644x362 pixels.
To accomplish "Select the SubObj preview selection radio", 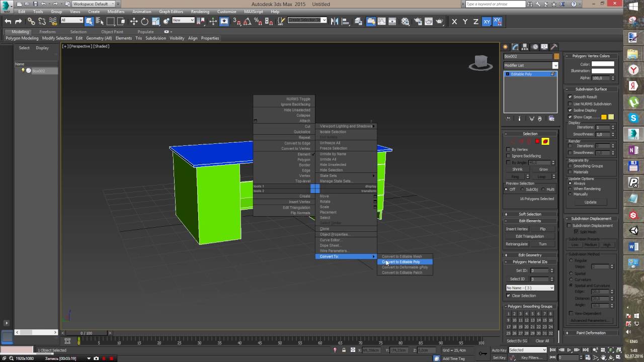I will (x=522, y=190).
